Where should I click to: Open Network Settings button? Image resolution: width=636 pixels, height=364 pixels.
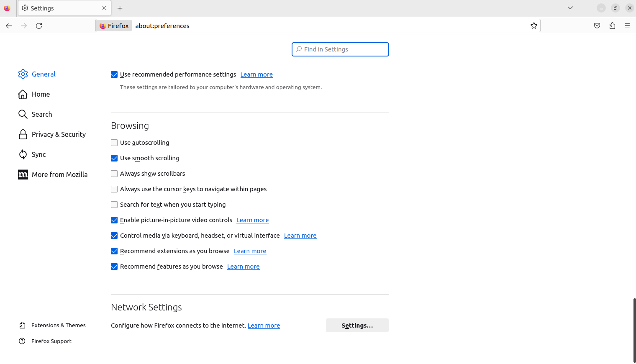point(357,326)
